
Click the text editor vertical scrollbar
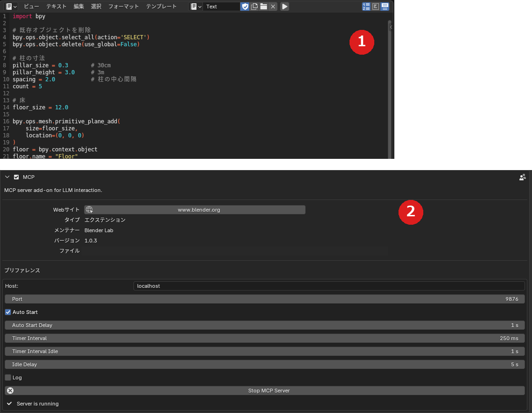[390, 89]
